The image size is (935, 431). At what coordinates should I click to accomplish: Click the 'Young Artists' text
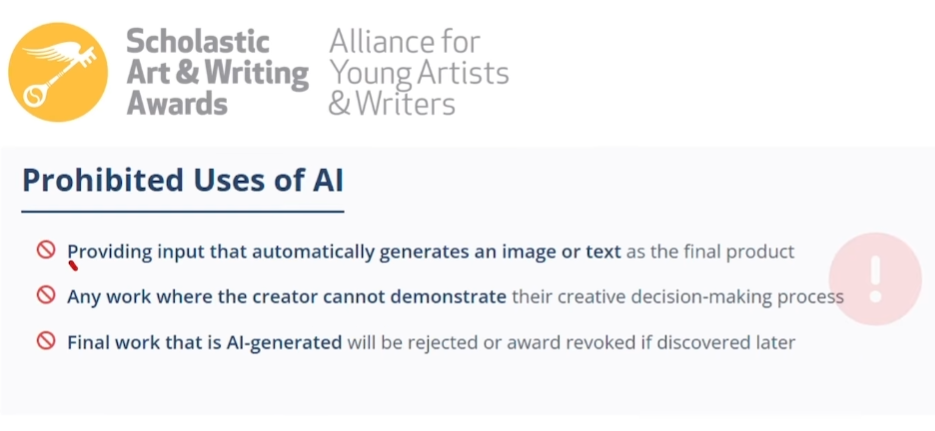tap(418, 73)
